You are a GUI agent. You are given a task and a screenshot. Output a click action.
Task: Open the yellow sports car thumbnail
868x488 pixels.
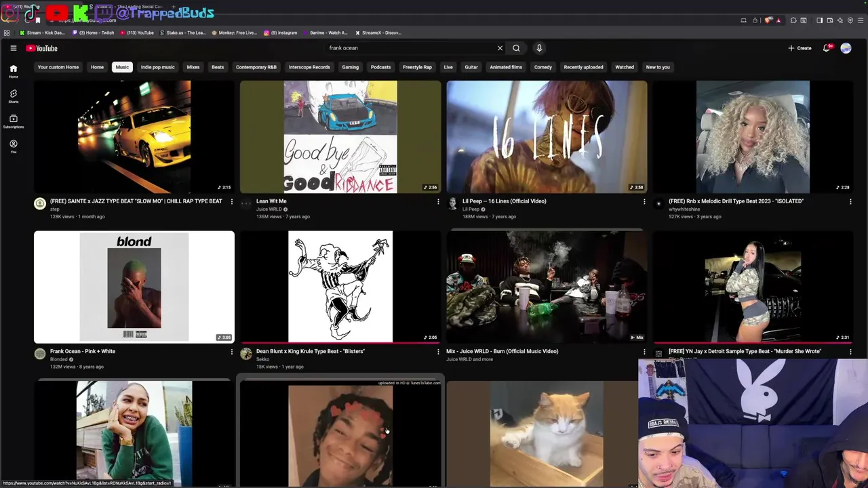(134, 136)
